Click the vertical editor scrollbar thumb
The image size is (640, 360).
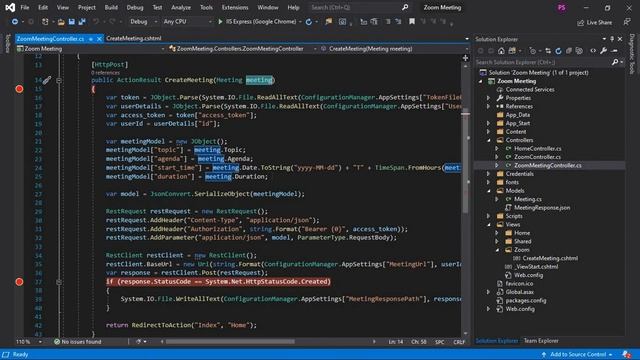pos(465,162)
